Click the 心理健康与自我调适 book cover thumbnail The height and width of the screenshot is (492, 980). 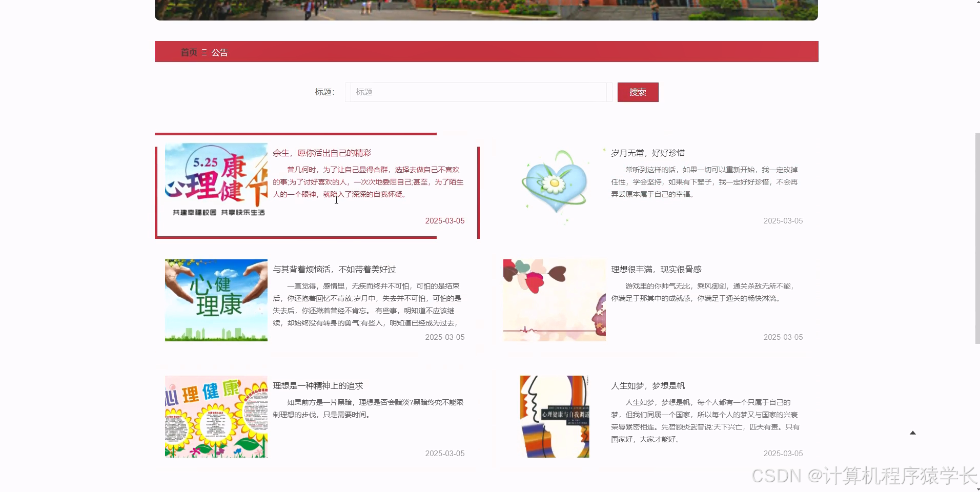click(554, 416)
